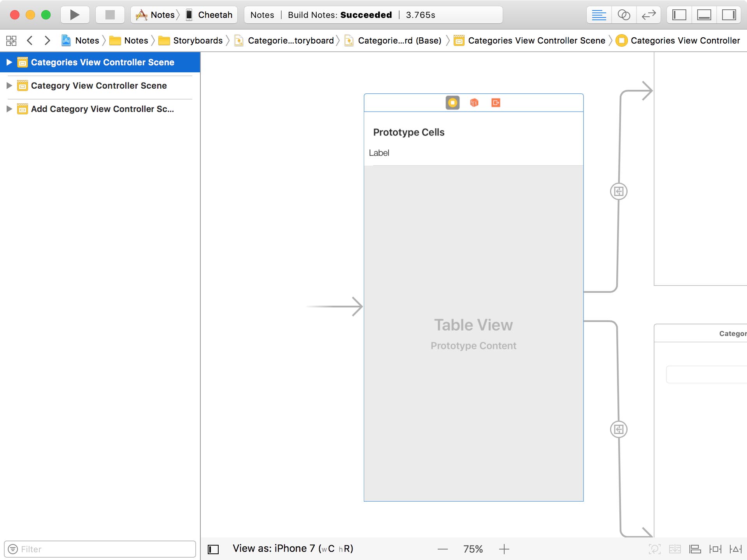Increase canvas zoom with the plus control
The width and height of the screenshot is (747, 560).
[504, 549]
